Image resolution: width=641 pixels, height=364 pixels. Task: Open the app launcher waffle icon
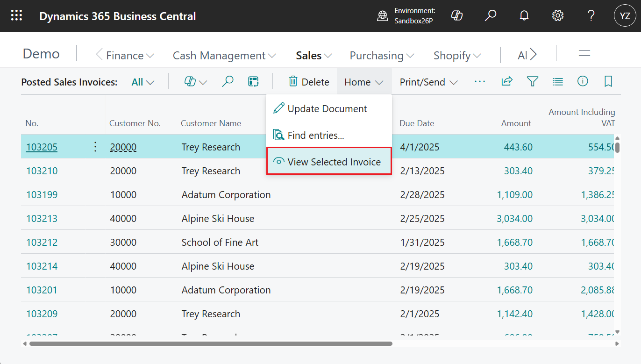[17, 15]
